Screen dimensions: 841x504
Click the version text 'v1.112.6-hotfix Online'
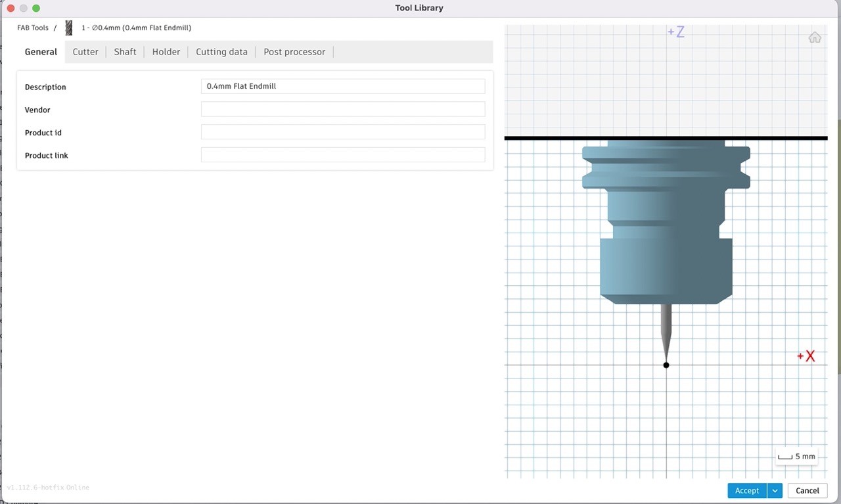pos(48,488)
